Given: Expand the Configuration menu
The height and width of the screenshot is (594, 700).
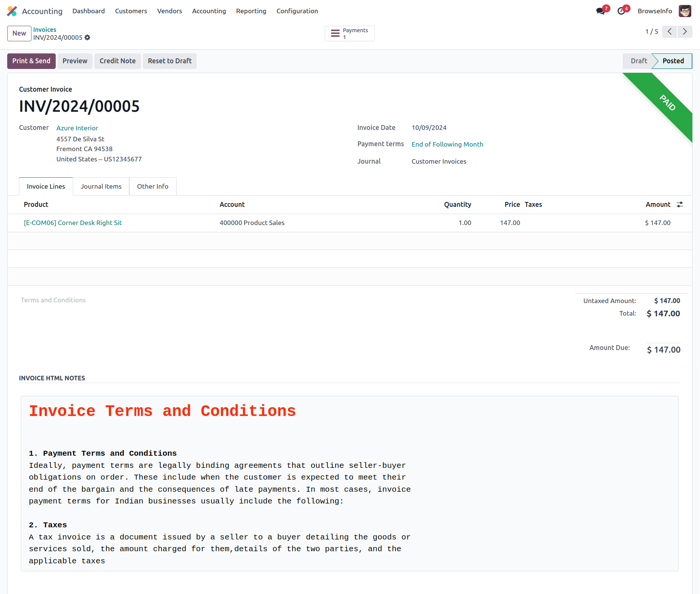Looking at the screenshot, I should click(x=297, y=11).
